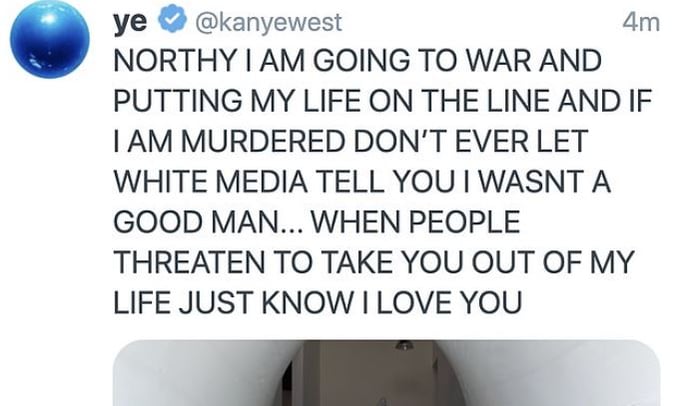Visit the @kanyewest handle link
The height and width of the screenshot is (406, 675).
[x=269, y=22]
